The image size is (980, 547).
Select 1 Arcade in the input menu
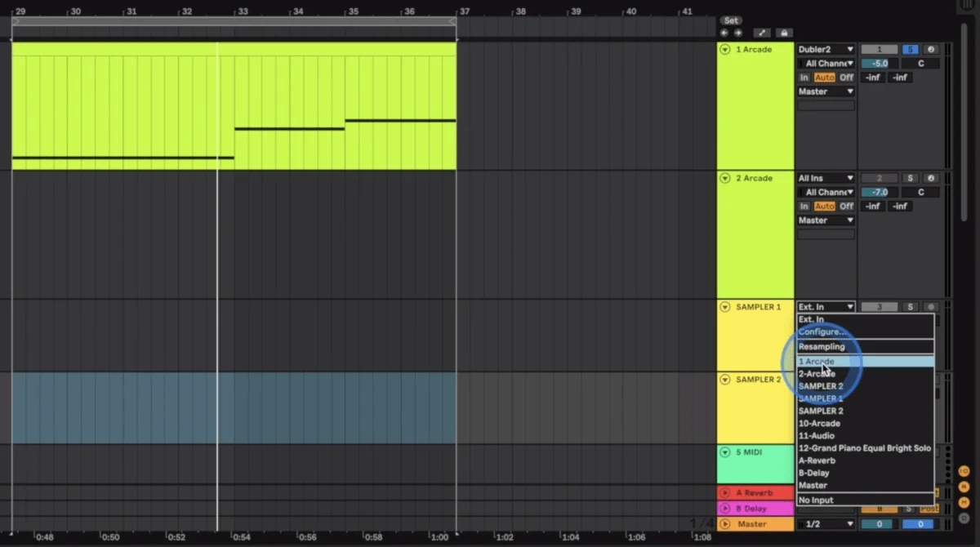tap(865, 362)
